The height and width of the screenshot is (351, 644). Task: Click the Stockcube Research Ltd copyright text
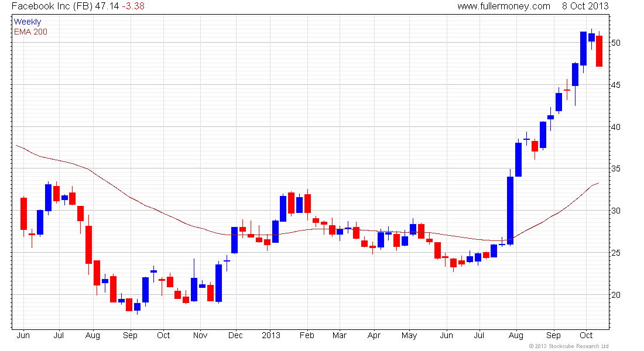569,346
